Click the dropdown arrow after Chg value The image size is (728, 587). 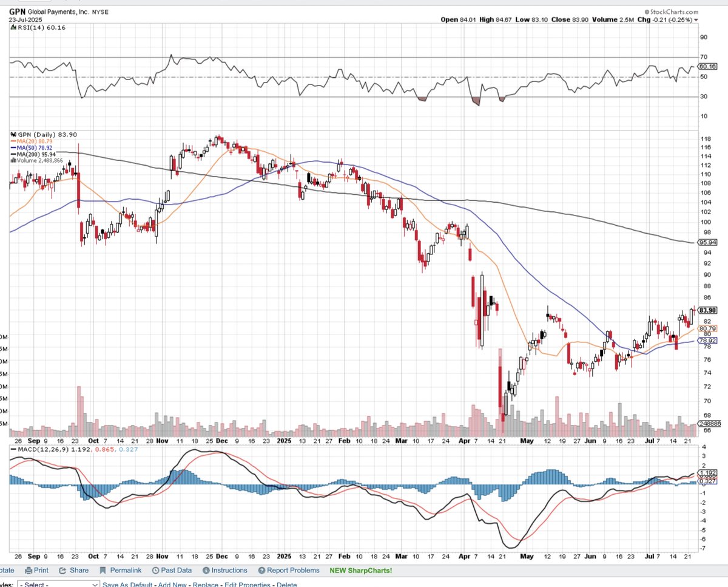coord(695,19)
